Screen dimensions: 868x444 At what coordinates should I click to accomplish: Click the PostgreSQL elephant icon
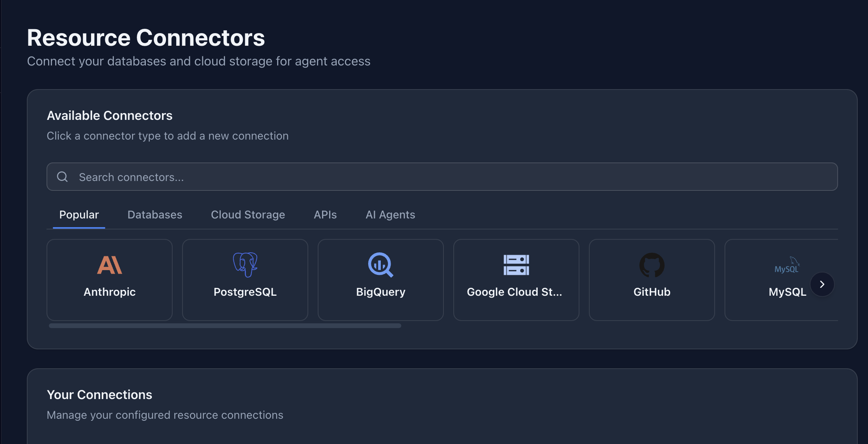pos(245,264)
